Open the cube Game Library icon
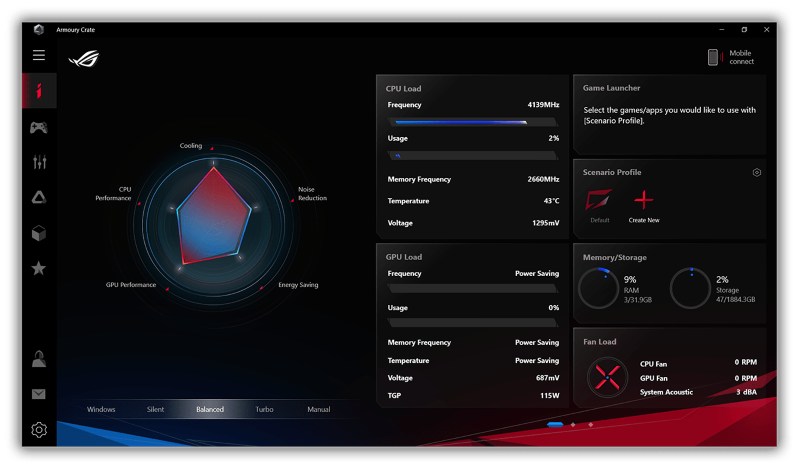 39,233
